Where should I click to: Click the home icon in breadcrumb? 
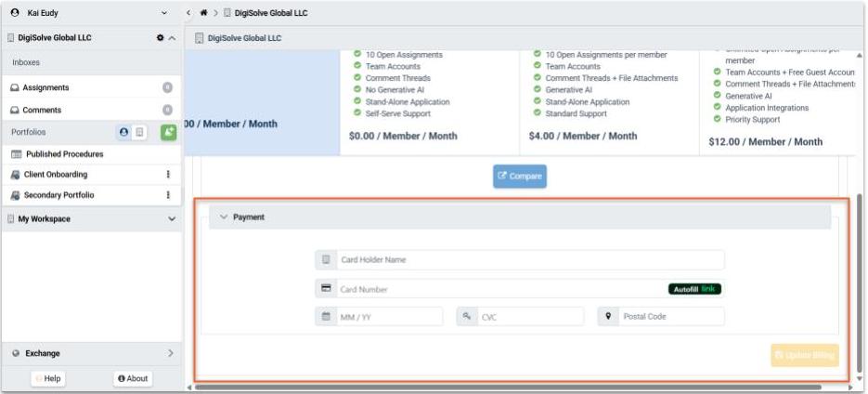point(203,12)
